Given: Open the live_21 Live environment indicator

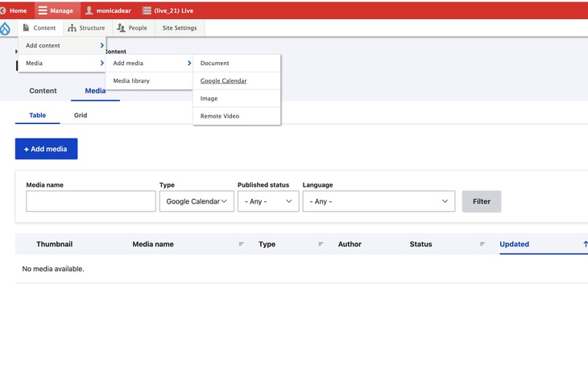Looking at the screenshot, I should point(147,10).
